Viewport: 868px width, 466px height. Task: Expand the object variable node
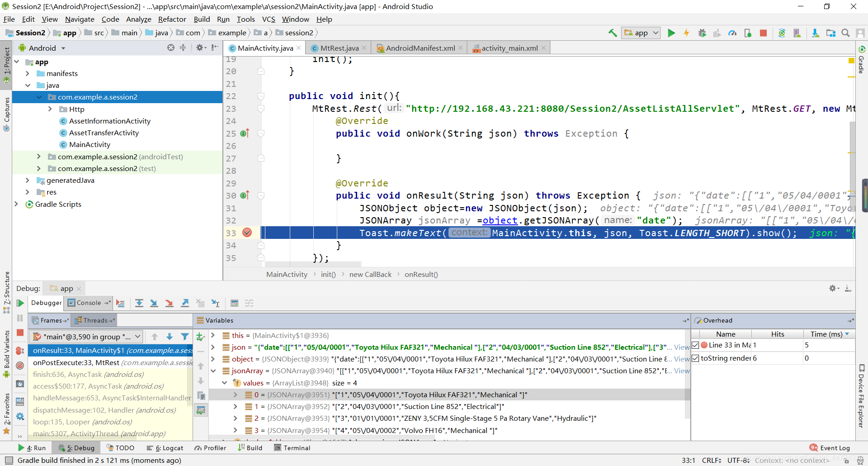click(213, 359)
